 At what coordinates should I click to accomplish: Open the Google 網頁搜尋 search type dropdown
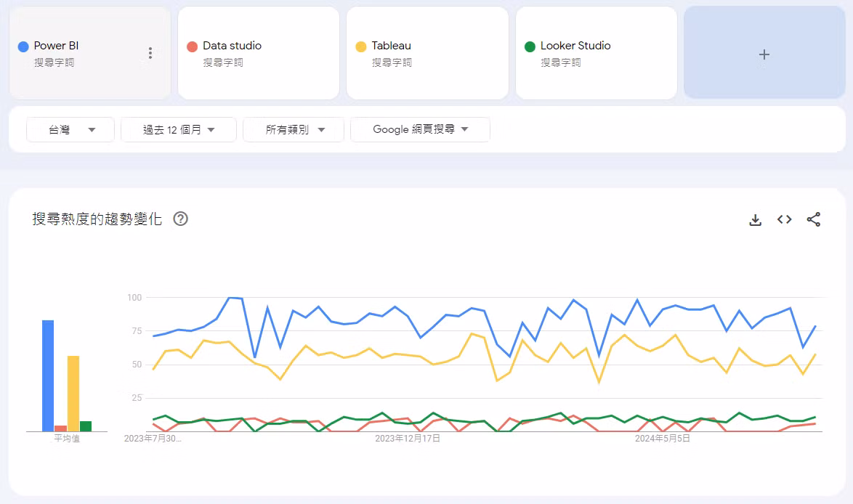(x=420, y=129)
